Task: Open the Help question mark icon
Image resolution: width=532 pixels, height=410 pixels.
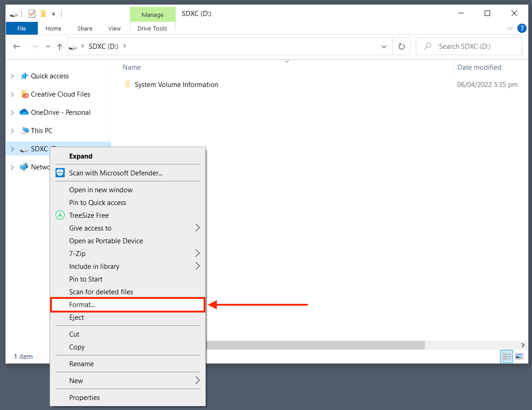Action: 522,28
